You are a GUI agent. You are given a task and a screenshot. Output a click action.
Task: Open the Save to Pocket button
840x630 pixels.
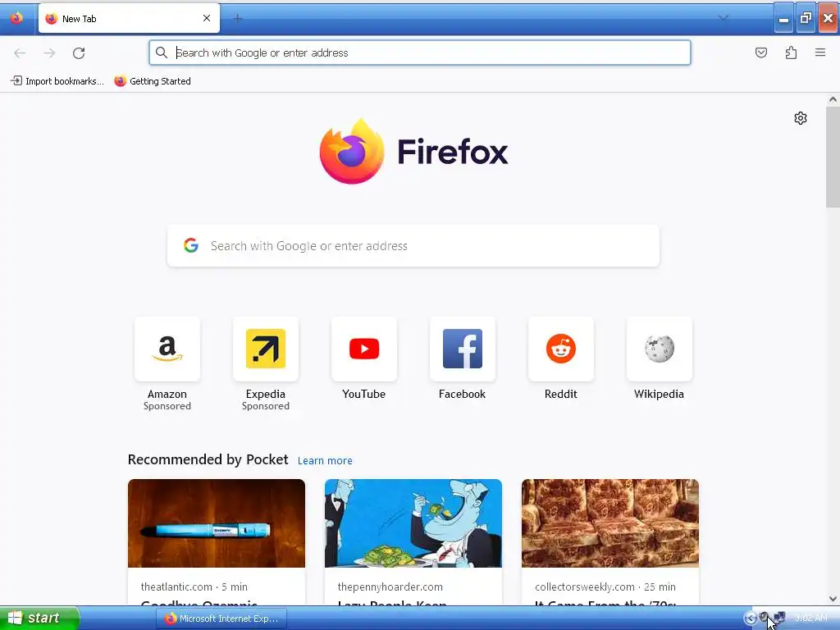click(760, 52)
